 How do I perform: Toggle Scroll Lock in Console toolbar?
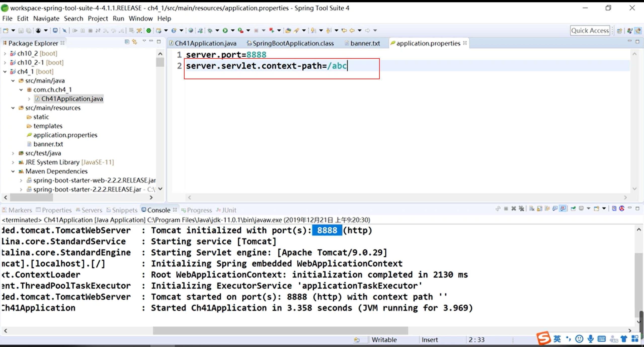point(540,209)
